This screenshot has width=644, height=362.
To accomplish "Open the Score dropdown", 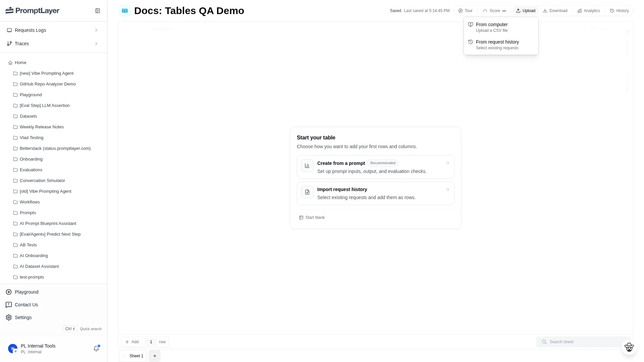I will (x=494, y=11).
